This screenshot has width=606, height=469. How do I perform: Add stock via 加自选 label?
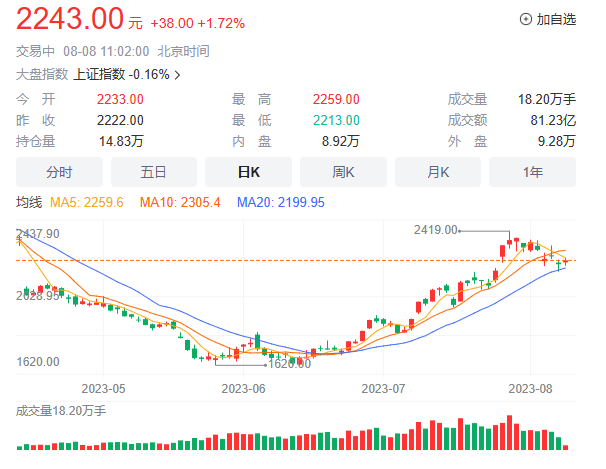pos(556,19)
